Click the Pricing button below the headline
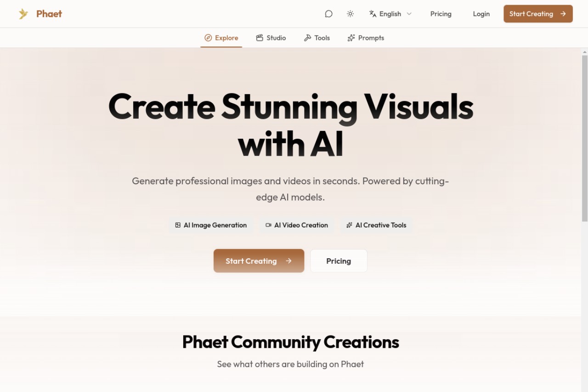The image size is (588, 392). [339, 261]
